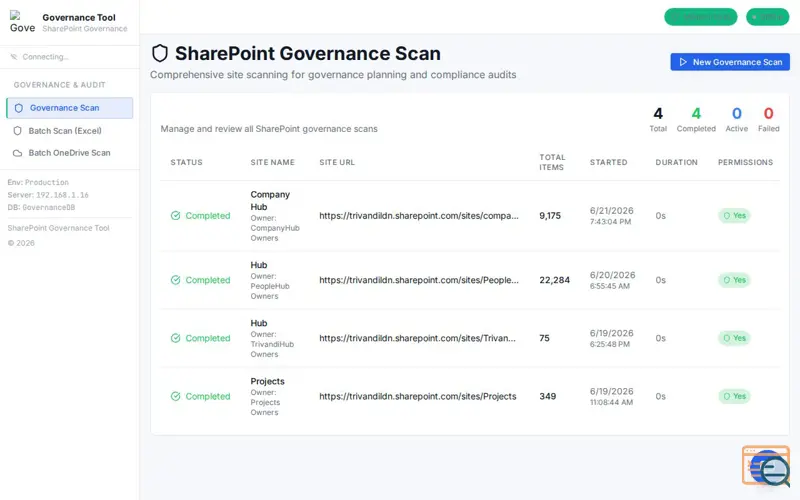Viewport: 800px width, 500px height.
Task: Click the Yes permissions badge for Company Hub
Action: point(734,215)
